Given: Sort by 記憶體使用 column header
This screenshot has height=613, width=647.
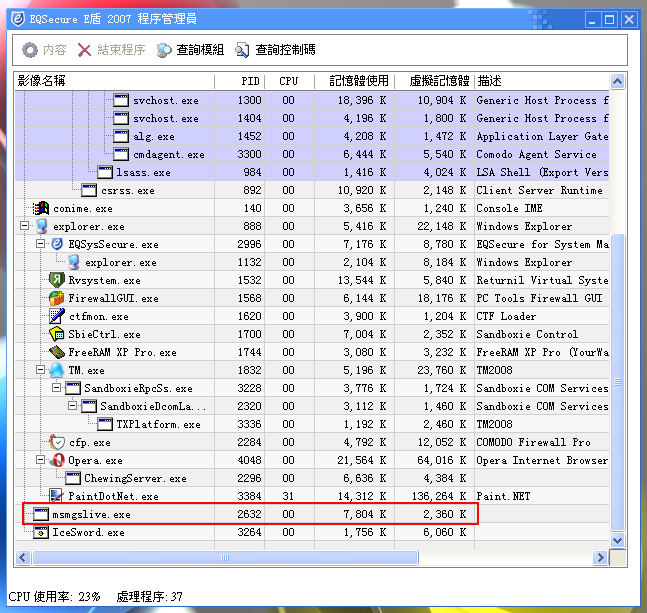Looking at the screenshot, I should pyautogui.click(x=354, y=81).
